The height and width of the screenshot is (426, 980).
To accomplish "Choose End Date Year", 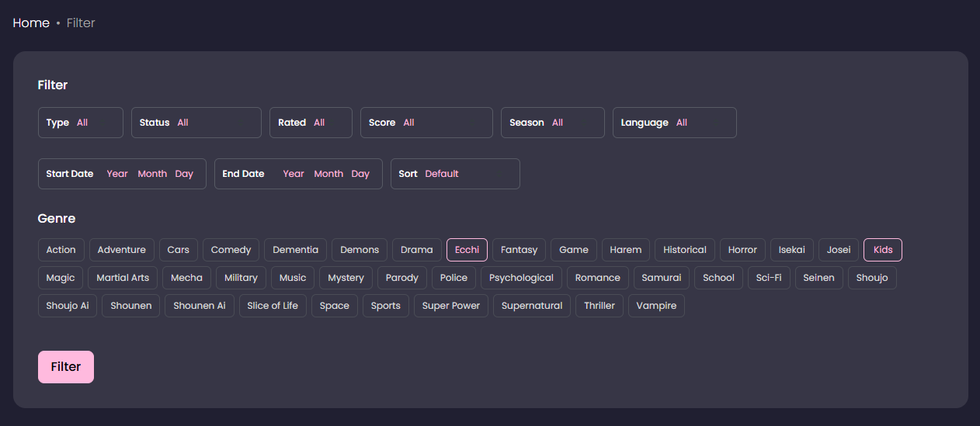I will 294,174.
